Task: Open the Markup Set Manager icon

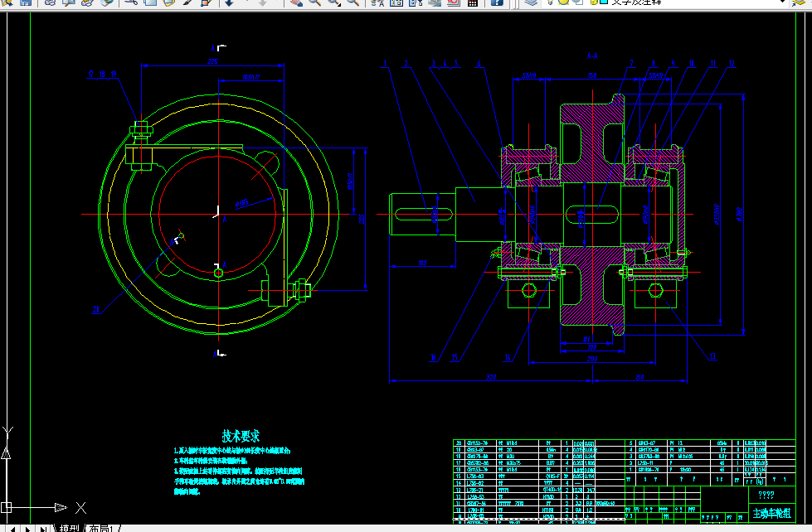Action: click(x=453, y=2)
